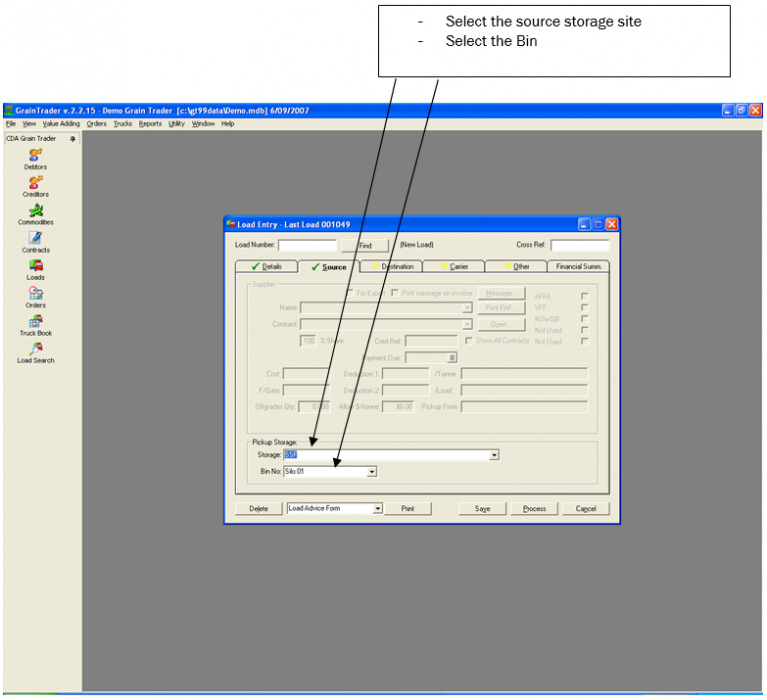Expand the Storage dropdown list
The width and height of the screenshot is (767, 700).
pos(494,455)
